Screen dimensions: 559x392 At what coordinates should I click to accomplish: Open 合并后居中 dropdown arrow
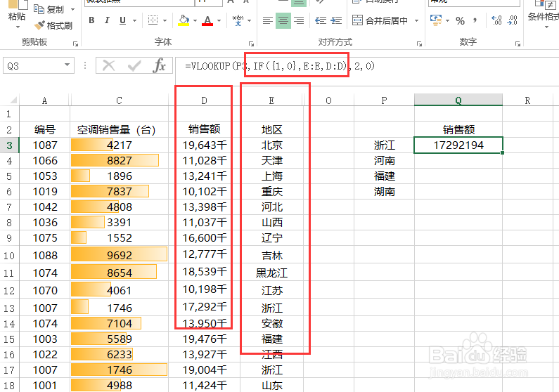coord(416,20)
